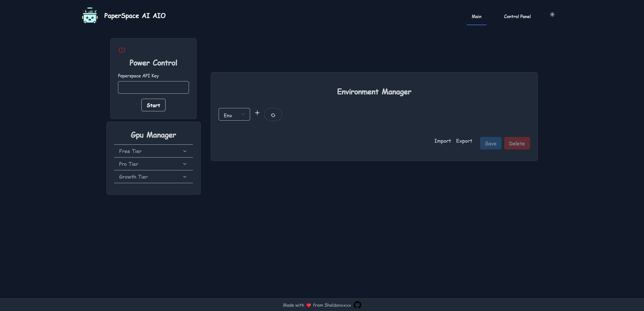Expand the Free Tier section
The image size is (644, 311).
click(x=153, y=151)
